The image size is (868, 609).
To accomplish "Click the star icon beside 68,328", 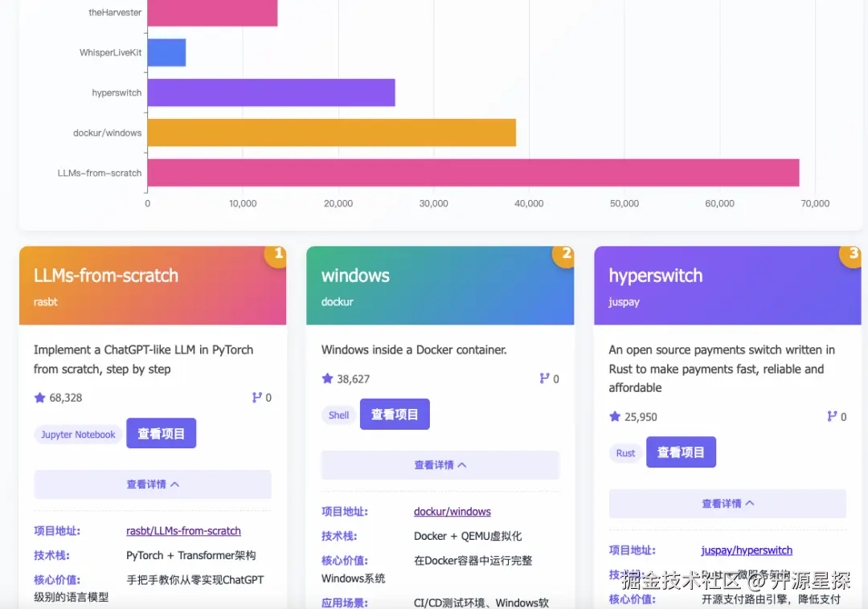I will coord(40,398).
